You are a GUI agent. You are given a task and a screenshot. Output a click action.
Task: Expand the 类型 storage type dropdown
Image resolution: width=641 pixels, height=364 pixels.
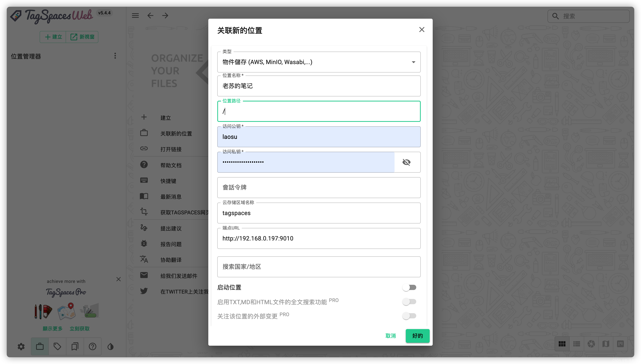pyautogui.click(x=319, y=62)
